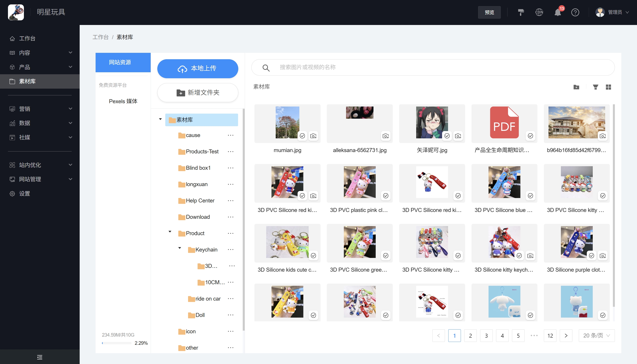Open the paint roller theme icon

[x=521, y=12]
